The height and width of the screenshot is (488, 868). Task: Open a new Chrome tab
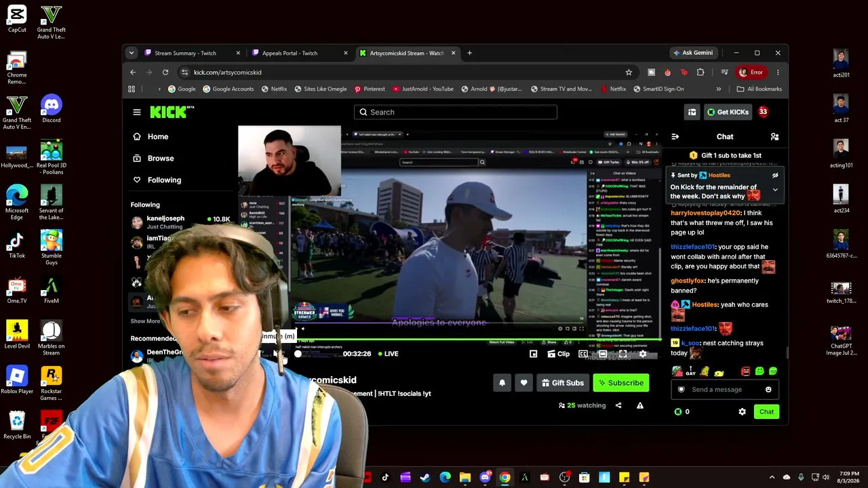tap(469, 53)
